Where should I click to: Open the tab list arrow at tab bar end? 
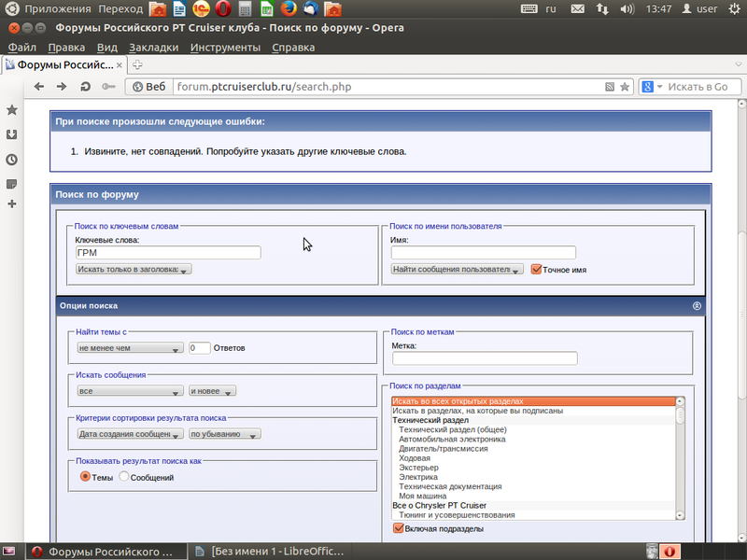coord(738,64)
